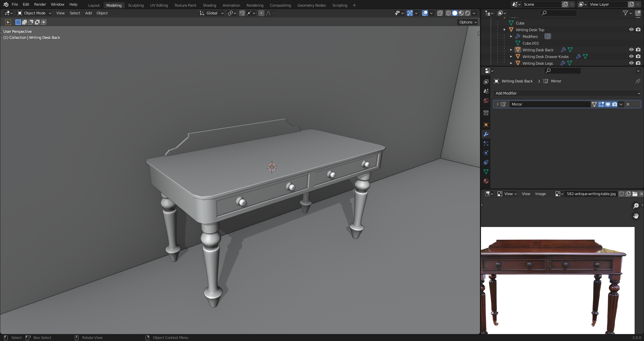Toggle X-ray mode in the viewport

point(440,13)
